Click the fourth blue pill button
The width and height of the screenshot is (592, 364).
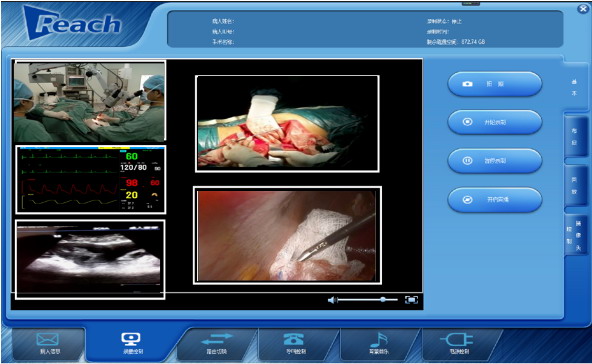(x=495, y=199)
